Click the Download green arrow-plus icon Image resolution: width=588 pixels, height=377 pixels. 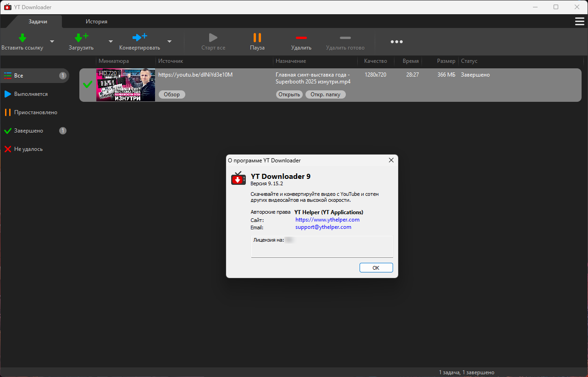point(81,38)
